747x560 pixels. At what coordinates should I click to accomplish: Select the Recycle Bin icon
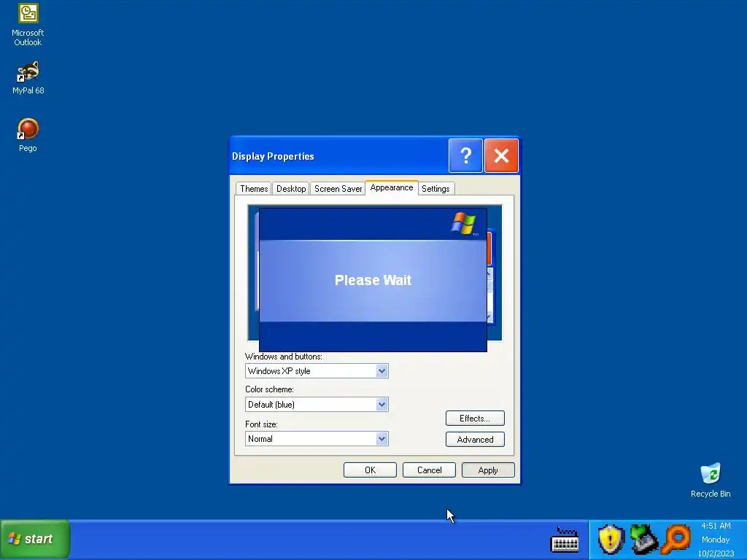[x=711, y=480]
